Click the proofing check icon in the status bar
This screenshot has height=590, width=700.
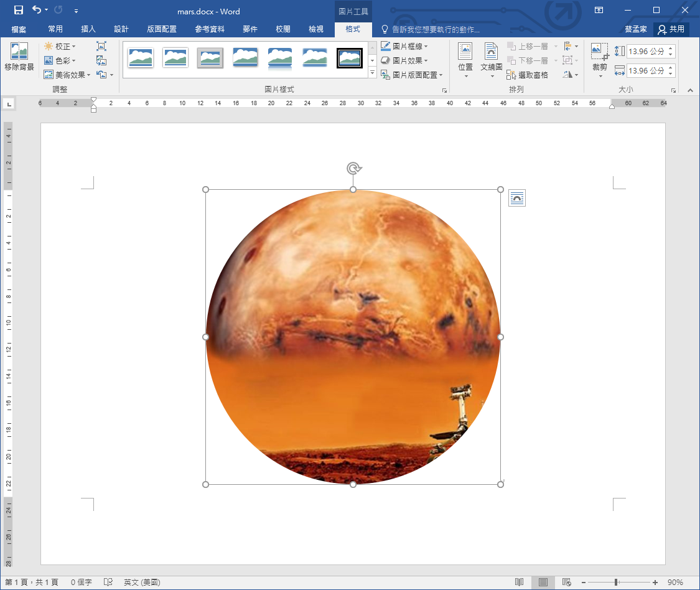tap(108, 582)
